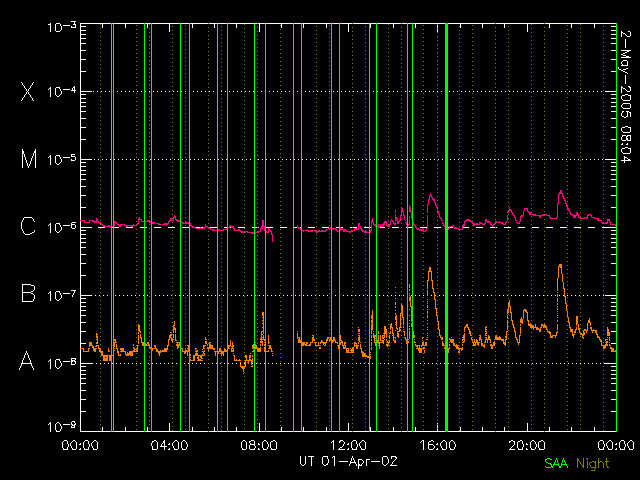Click the X flare class label

28,91
